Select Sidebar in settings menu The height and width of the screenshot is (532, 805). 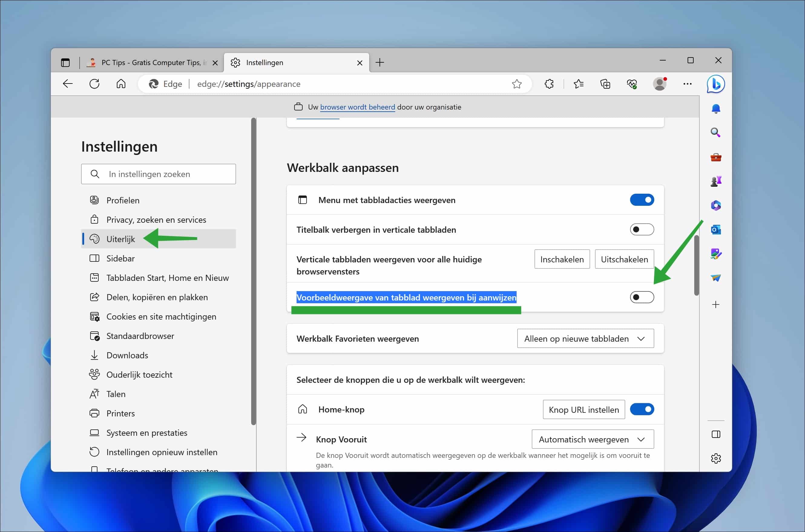[120, 258]
